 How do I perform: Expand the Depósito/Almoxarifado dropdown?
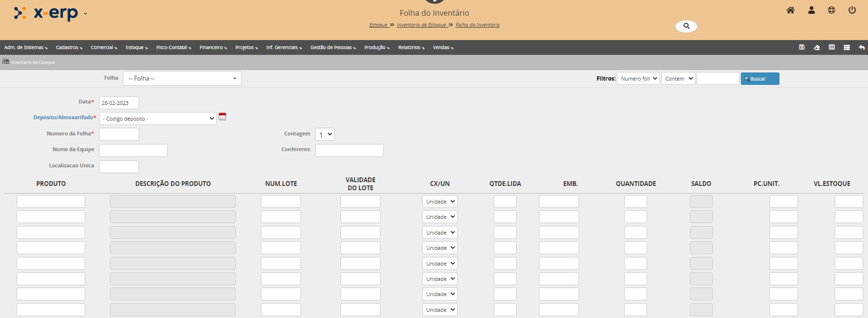point(158,119)
